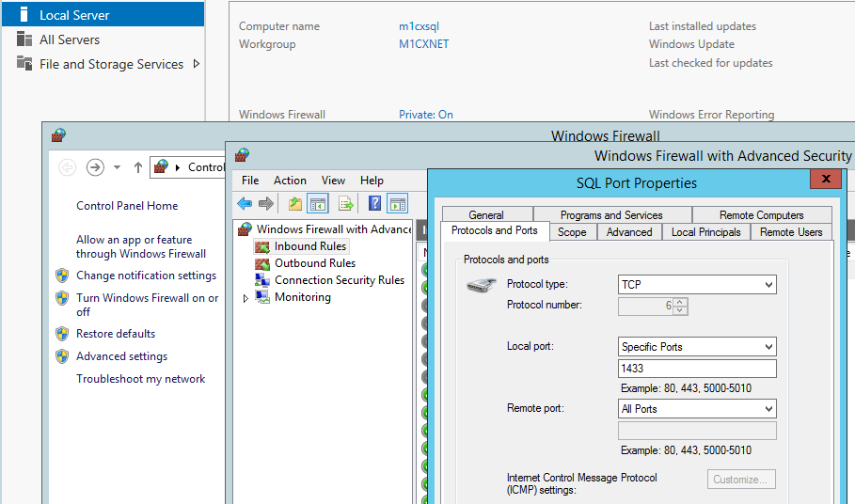Expand File and Storage Services arrow

click(197, 64)
